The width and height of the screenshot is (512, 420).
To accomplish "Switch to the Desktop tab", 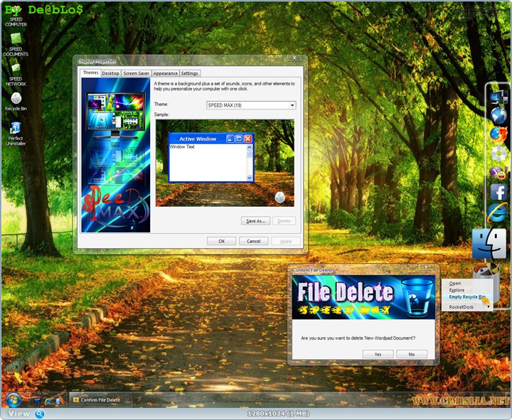I will pyautogui.click(x=110, y=73).
